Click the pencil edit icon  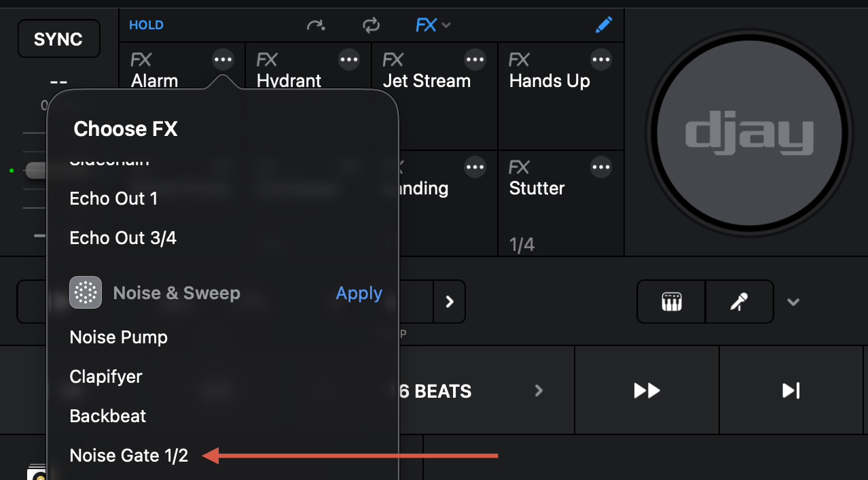(x=603, y=25)
